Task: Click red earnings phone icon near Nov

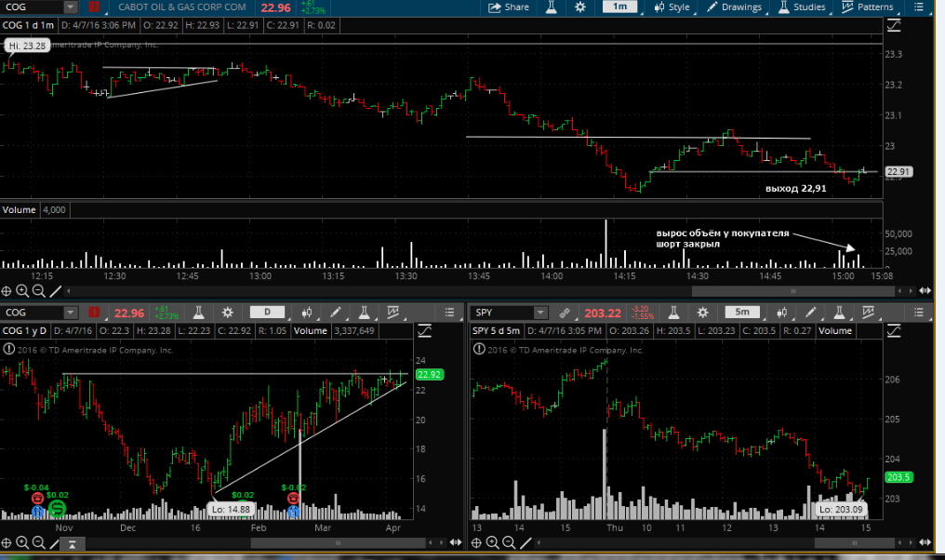Action: pos(37,498)
